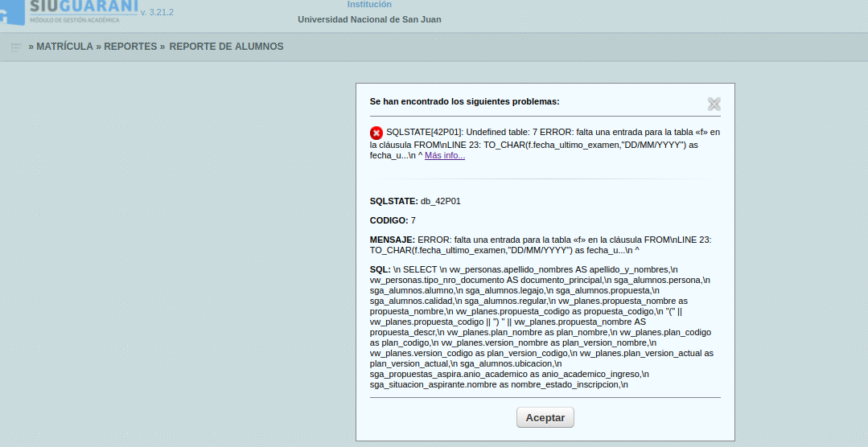Viewport: 868px width, 447px height.
Task: Click the SIU Guaraní logo
Action: click(x=68, y=12)
